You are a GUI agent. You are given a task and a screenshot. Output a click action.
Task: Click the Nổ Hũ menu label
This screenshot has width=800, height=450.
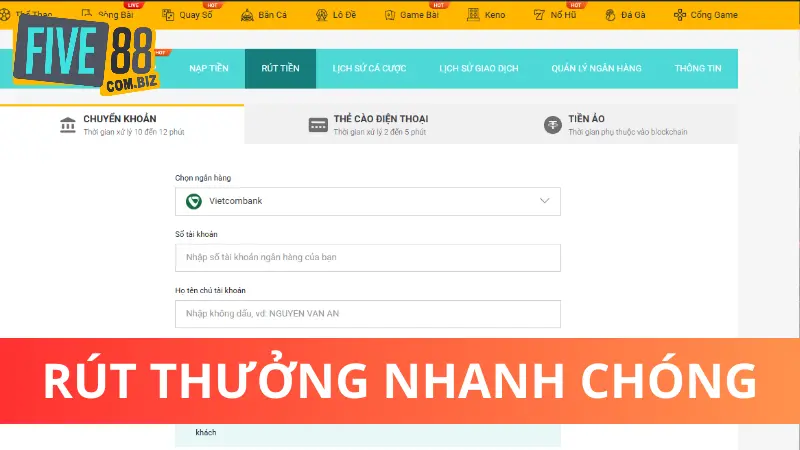point(563,15)
